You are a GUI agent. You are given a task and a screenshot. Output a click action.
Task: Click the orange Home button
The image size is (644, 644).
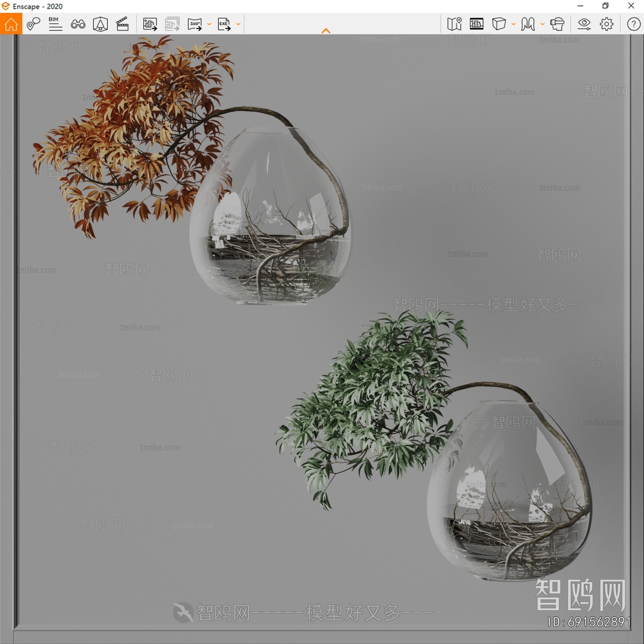pos(11,24)
